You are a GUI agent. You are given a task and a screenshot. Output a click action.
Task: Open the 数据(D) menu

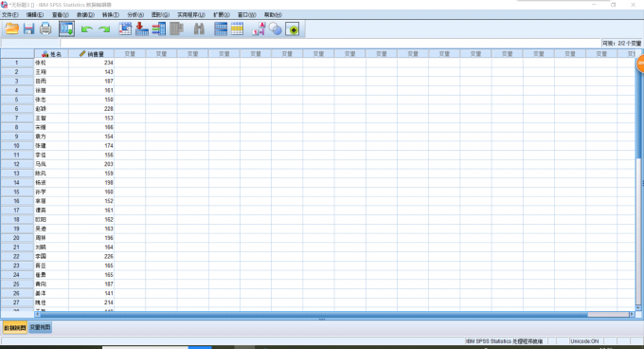coord(85,15)
